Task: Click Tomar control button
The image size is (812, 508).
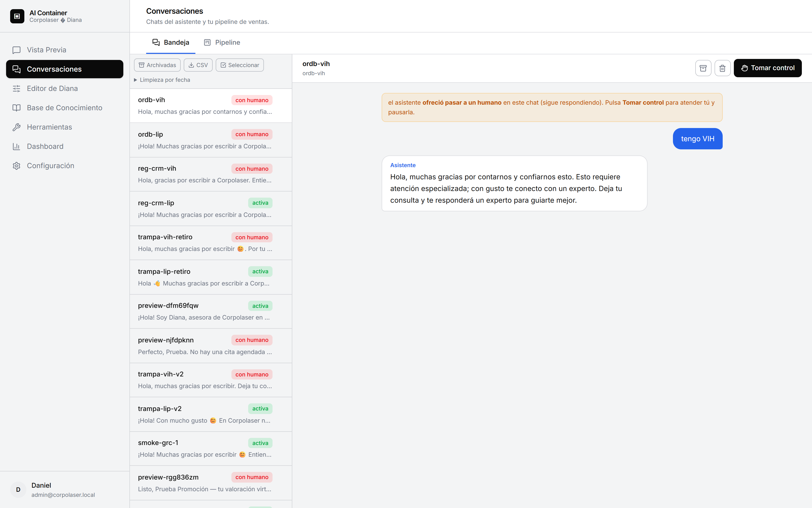Action: tap(767, 68)
